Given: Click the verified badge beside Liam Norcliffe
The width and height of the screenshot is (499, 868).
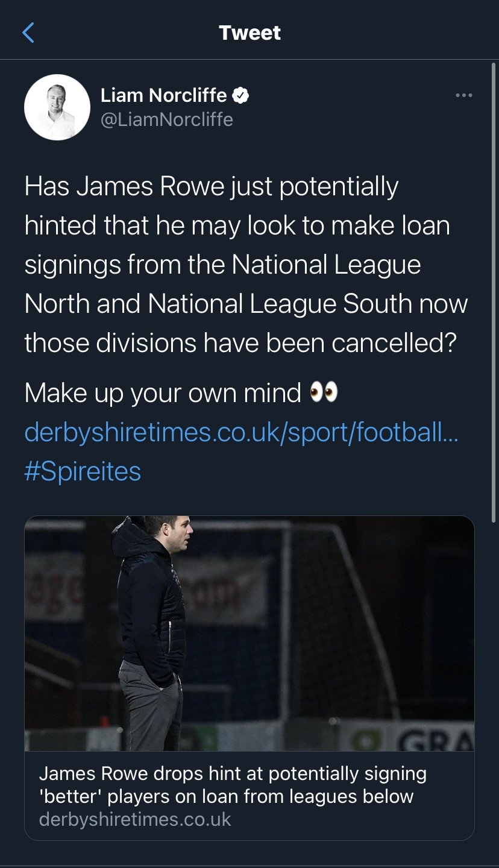Looking at the screenshot, I should (241, 95).
